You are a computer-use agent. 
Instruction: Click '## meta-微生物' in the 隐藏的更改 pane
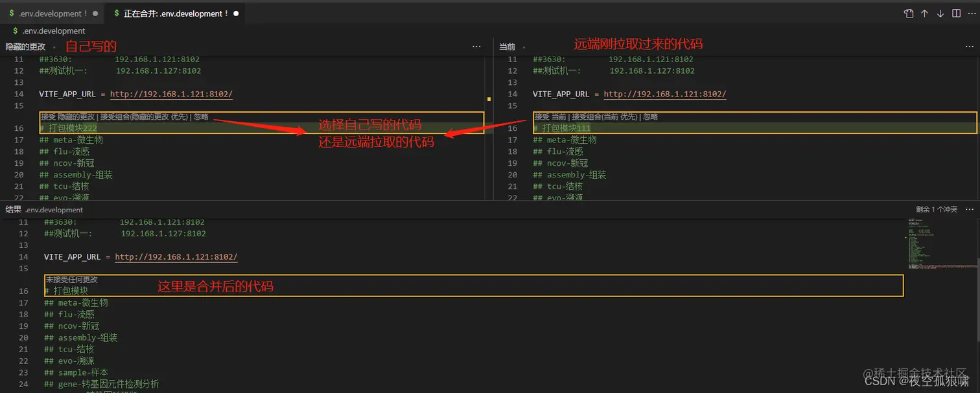[71, 140]
